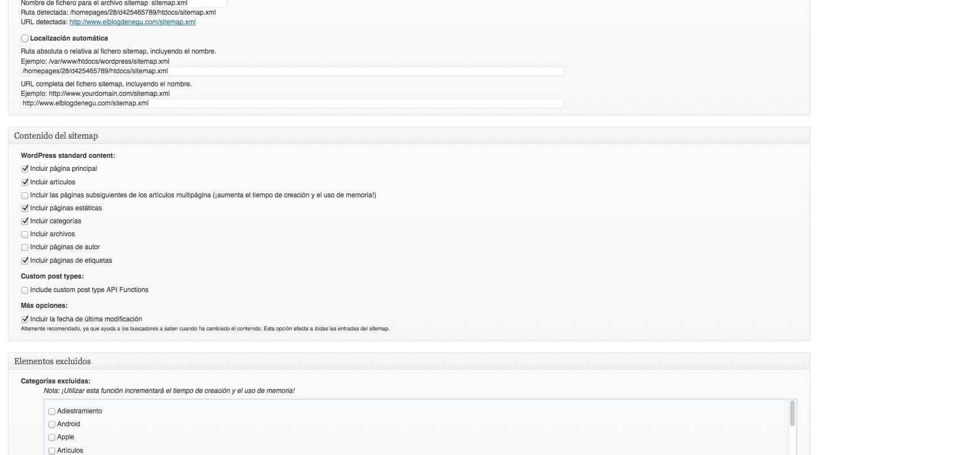Click the absolute sitemap file path field

tap(292, 71)
